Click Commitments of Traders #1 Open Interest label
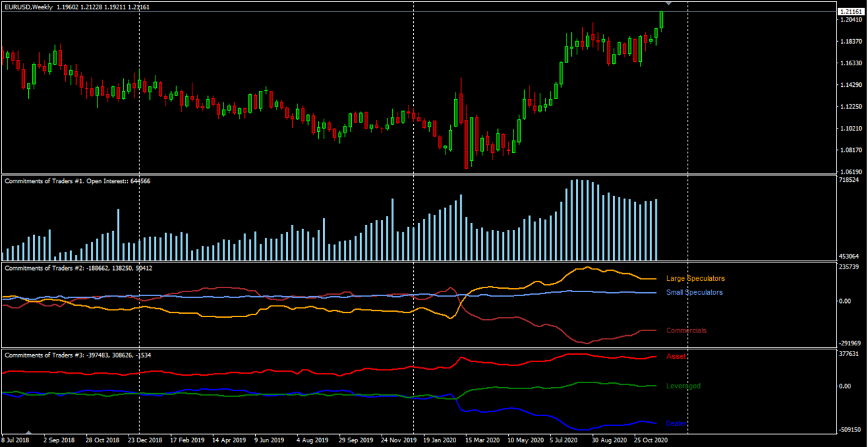Viewport: 868px width, 447px height. (77, 181)
